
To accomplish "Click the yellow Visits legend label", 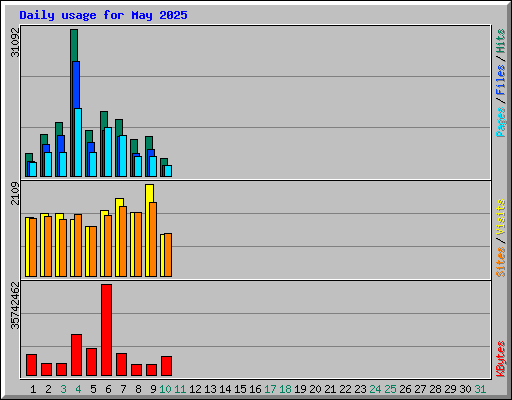I will (500, 217).
